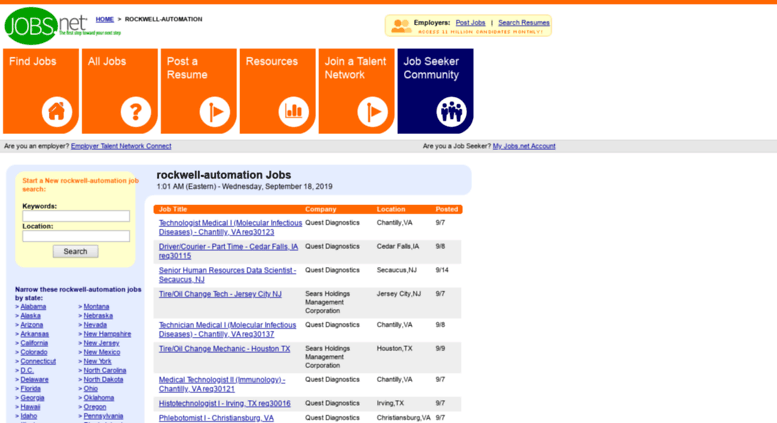Image resolution: width=777 pixels, height=423 pixels.
Task: Open Technician Medical I Chantilly req30137 job
Action: 227,329
